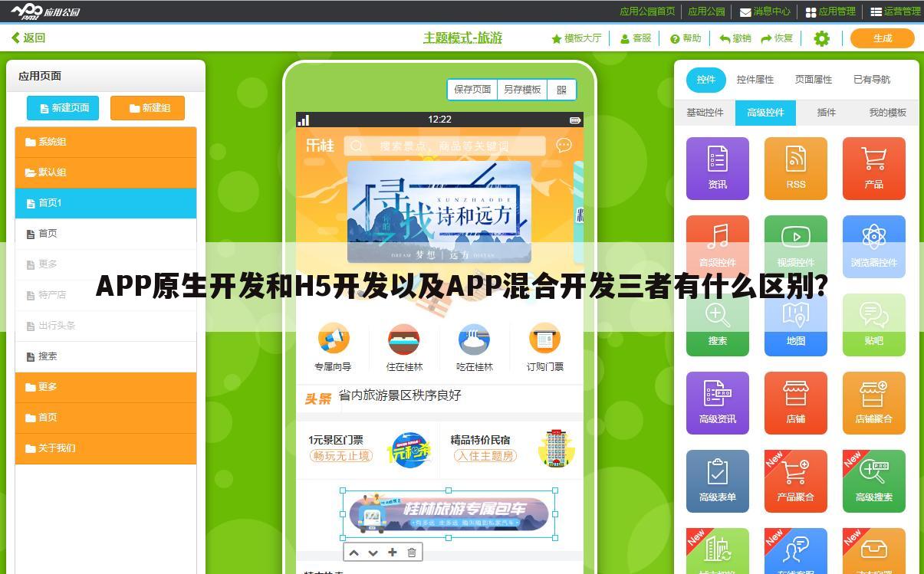
Task: Open 运营管理 in top bar
Action: pyautogui.click(x=896, y=11)
